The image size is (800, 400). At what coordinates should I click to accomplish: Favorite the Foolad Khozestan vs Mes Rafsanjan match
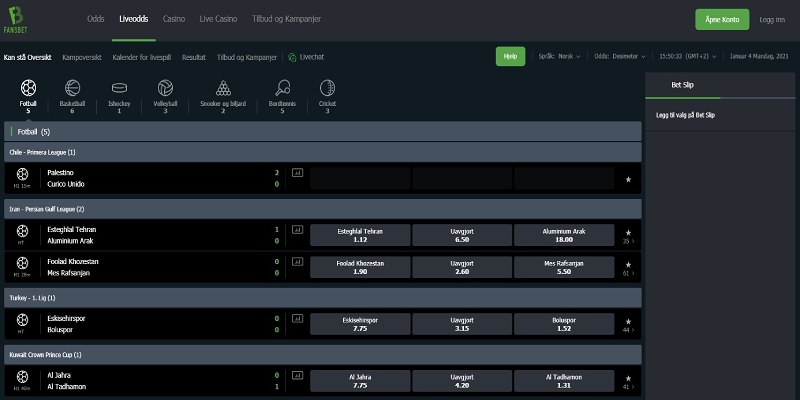tap(628, 264)
